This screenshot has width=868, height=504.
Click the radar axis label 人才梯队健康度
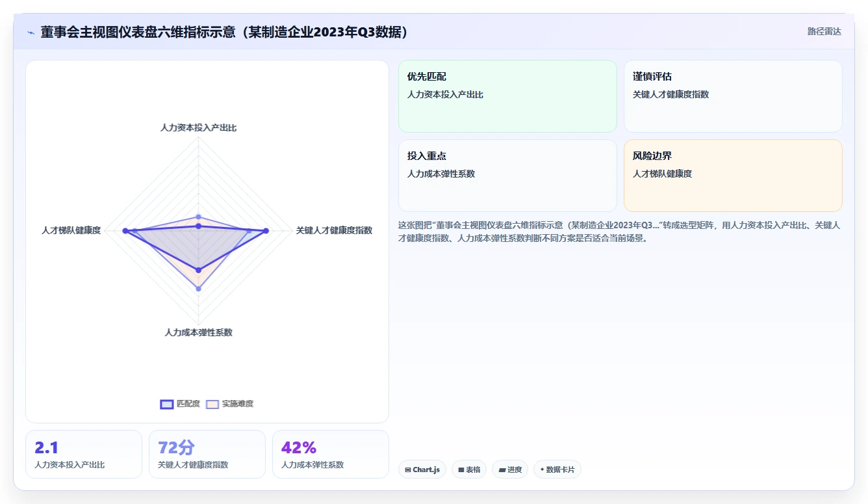tap(71, 230)
